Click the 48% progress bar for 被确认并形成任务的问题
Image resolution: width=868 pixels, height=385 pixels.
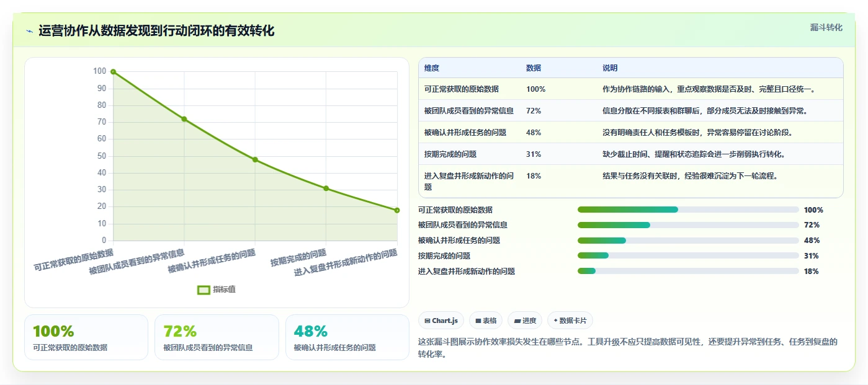tap(688, 241)
